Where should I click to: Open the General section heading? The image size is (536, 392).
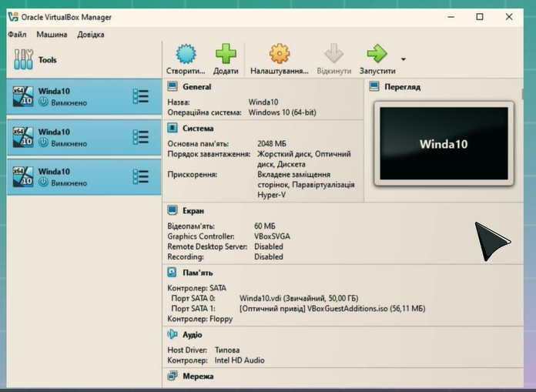point(197,87)
